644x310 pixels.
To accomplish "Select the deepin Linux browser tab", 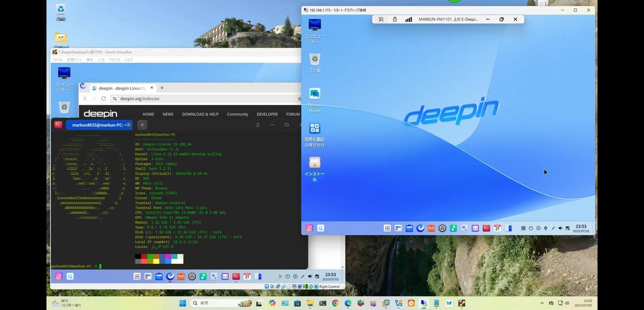I will [x=122, y=88].
